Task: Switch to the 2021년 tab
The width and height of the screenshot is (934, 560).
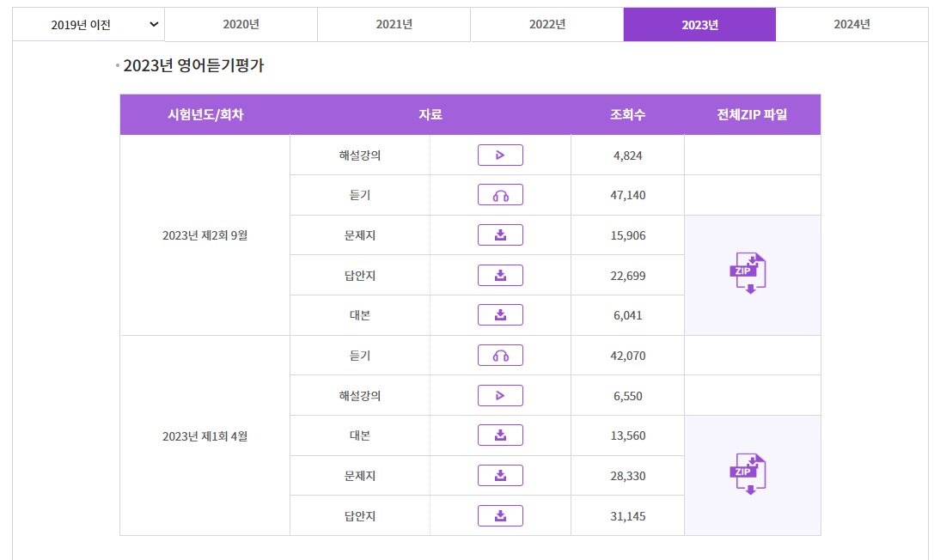Action: click(394, 24)
